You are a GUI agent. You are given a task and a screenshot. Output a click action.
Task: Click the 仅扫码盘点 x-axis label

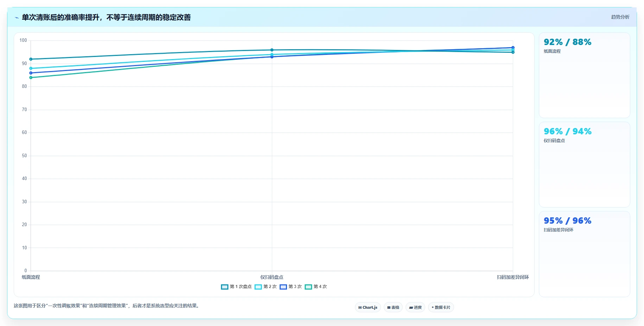[272, 277]
